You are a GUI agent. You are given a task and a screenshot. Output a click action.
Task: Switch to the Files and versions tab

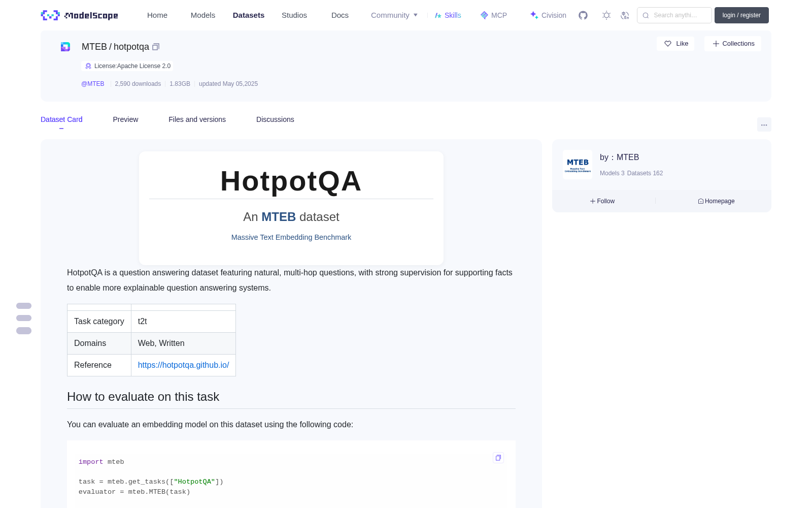tap(197, 119)
